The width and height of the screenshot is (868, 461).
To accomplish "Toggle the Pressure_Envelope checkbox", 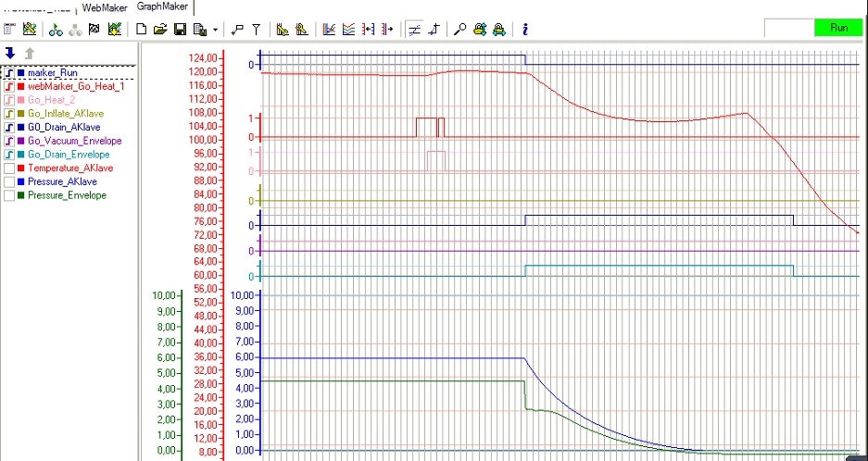I will pyautogui.click(x=9, y=196).
